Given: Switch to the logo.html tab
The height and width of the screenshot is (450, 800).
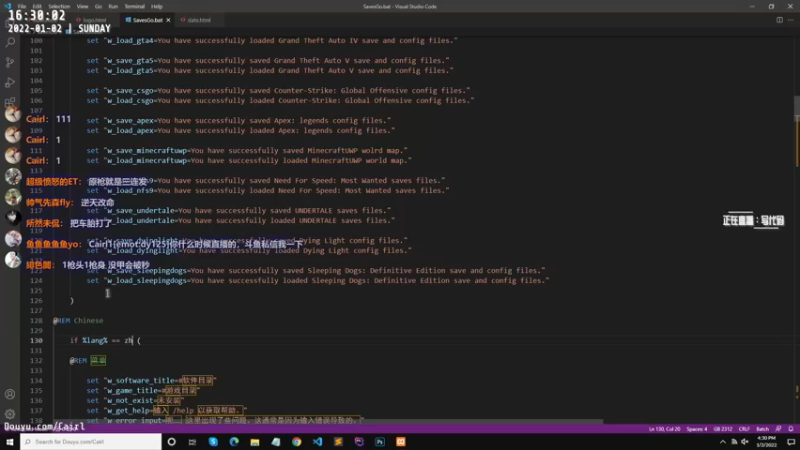Looking at the screenshot, I should coord(93,20).
